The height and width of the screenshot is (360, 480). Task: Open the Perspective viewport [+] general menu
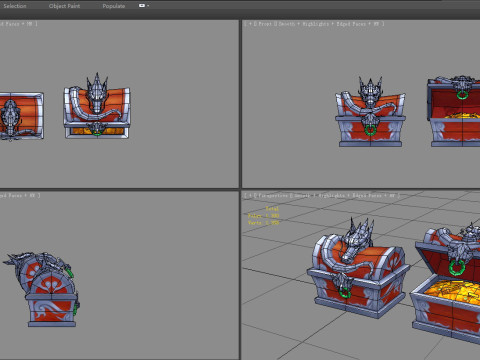point(250,196)
